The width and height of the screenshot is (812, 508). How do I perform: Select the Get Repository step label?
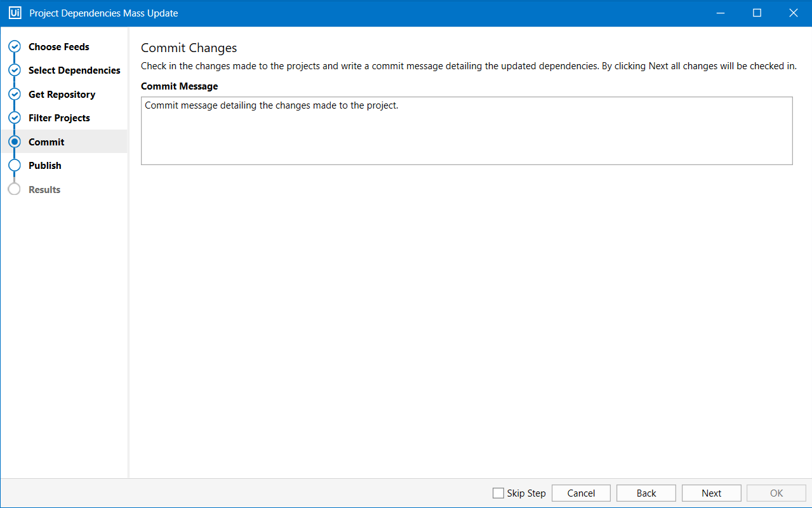tap(62, 94)
